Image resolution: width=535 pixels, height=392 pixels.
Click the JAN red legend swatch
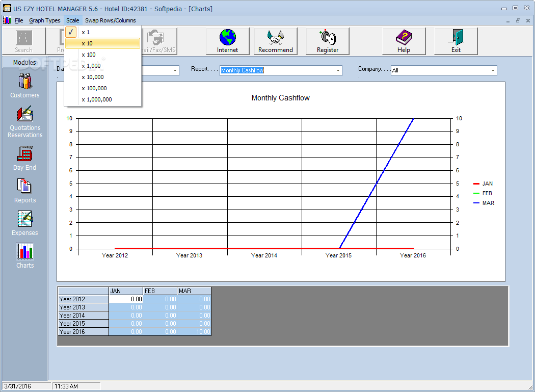476,184
